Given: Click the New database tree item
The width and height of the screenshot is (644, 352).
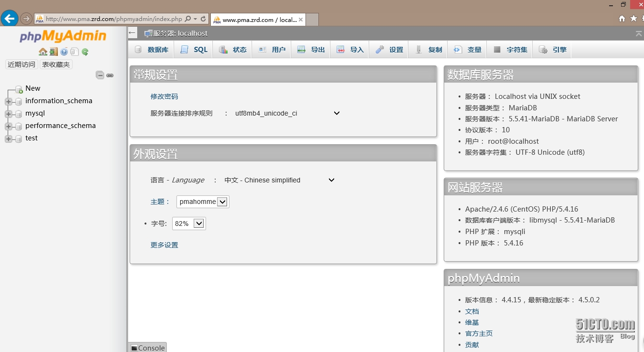Looking at the screenshot, I should [33, 88].
